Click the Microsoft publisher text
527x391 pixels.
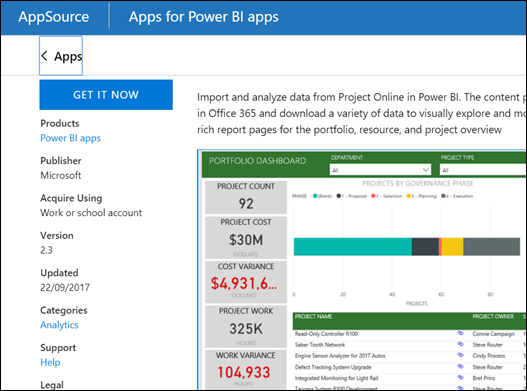[60, 175]
